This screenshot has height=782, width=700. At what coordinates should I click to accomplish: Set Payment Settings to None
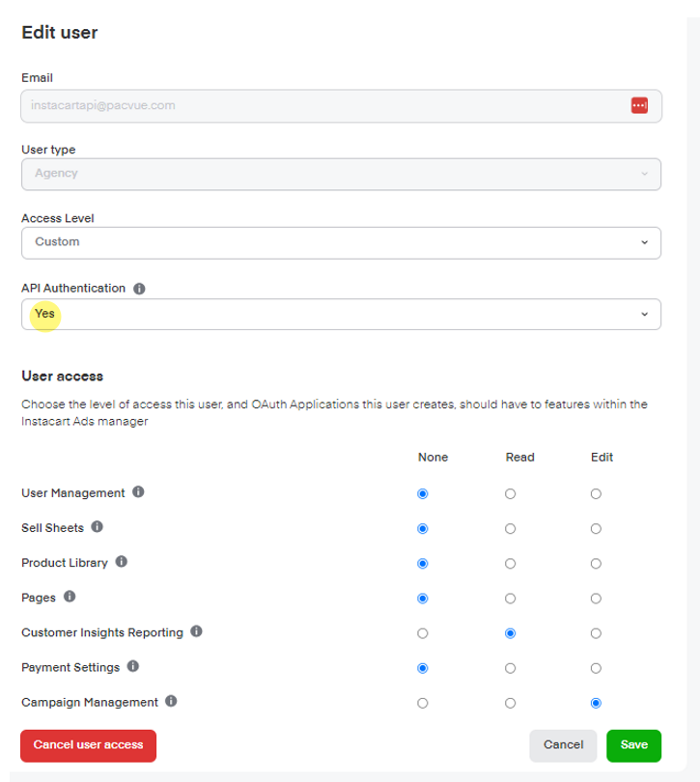pos(423,669)
